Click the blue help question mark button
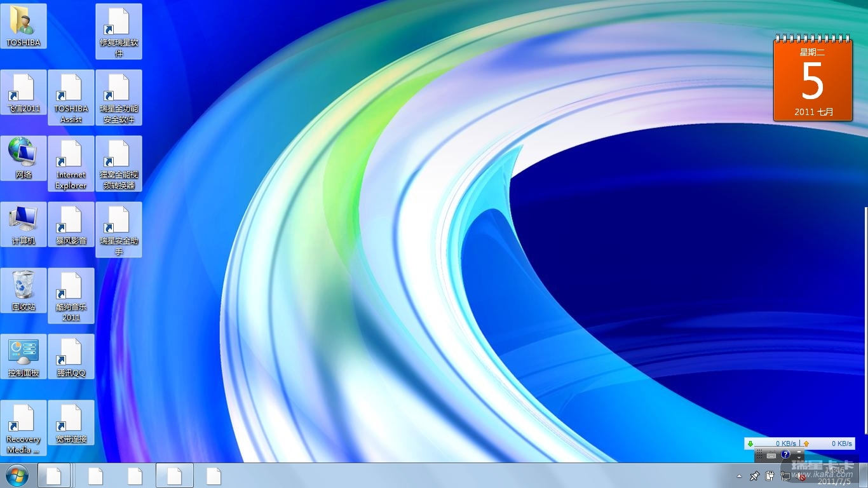 click(x=785, y=455)
